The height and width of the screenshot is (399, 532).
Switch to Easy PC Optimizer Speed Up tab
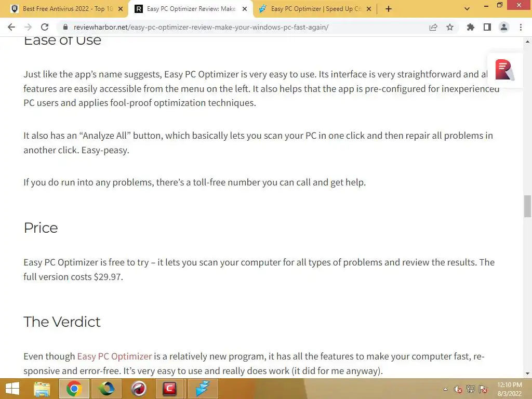(x=316, y=9)
